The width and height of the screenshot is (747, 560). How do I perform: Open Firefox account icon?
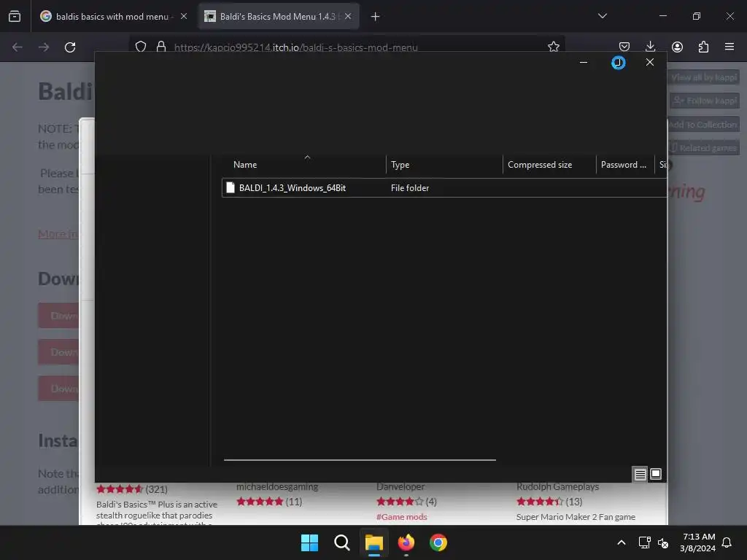pos(677,47)
